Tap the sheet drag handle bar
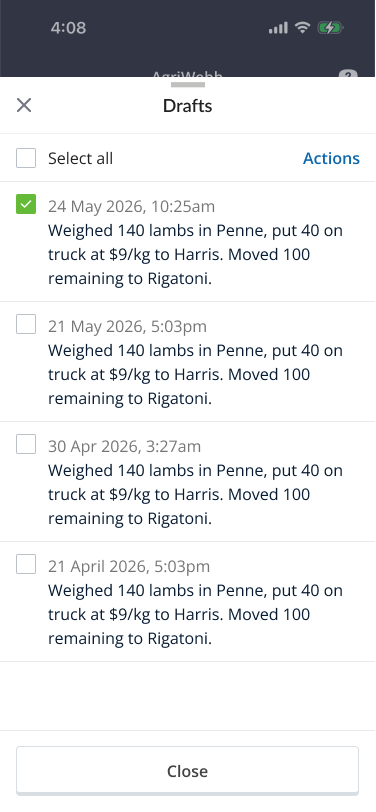Viewport: 376px width, 812px height. tap(187, 84)
